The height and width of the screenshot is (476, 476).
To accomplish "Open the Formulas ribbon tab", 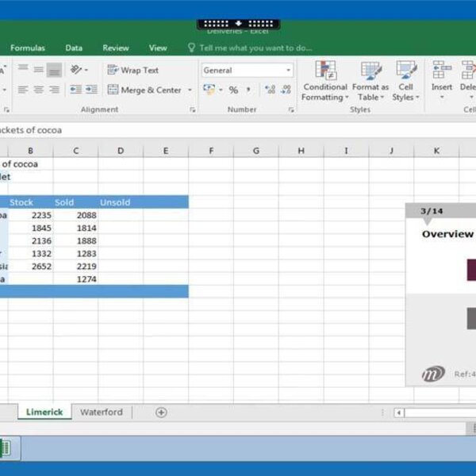I will coord(28,48).
